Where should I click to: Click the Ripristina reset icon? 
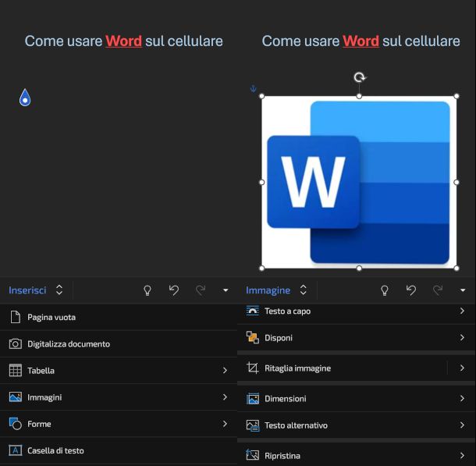click(253, 455)
